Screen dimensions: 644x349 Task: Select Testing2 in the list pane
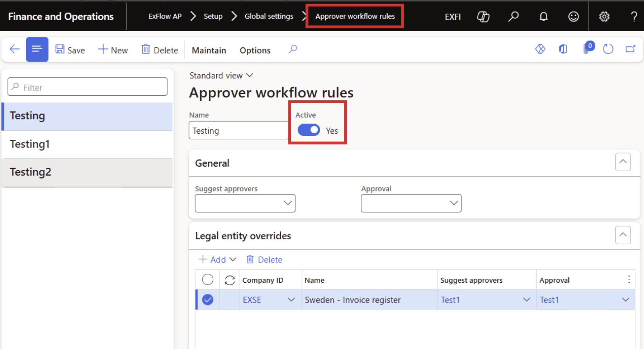click(87, 172)
